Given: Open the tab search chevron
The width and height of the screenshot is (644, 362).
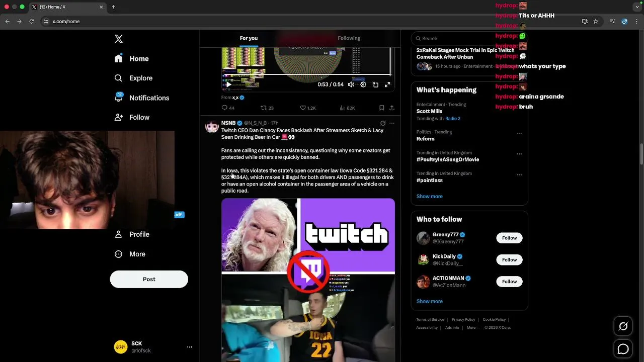Looking at the screenshot, I should pos(637,7).
